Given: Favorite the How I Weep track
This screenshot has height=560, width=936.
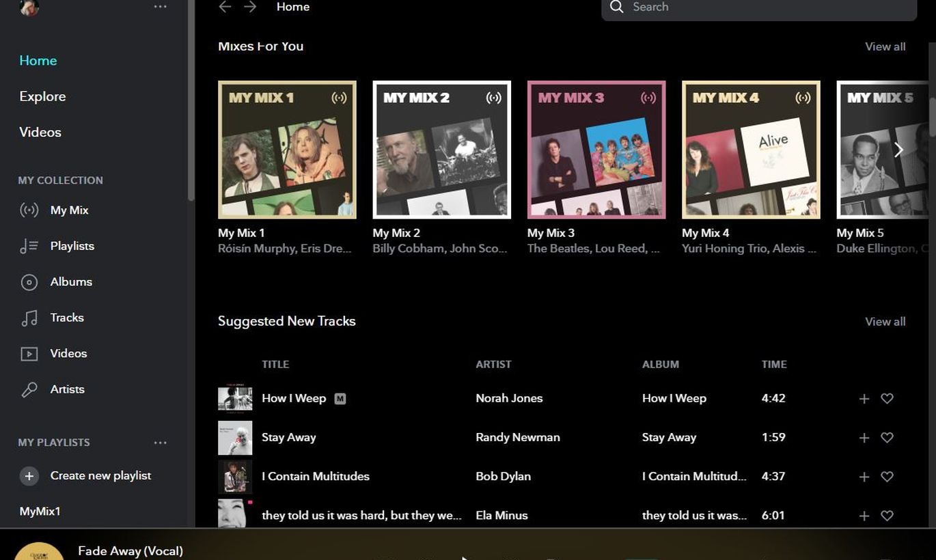Looking at the screenshot, I should tap(887, 398).
